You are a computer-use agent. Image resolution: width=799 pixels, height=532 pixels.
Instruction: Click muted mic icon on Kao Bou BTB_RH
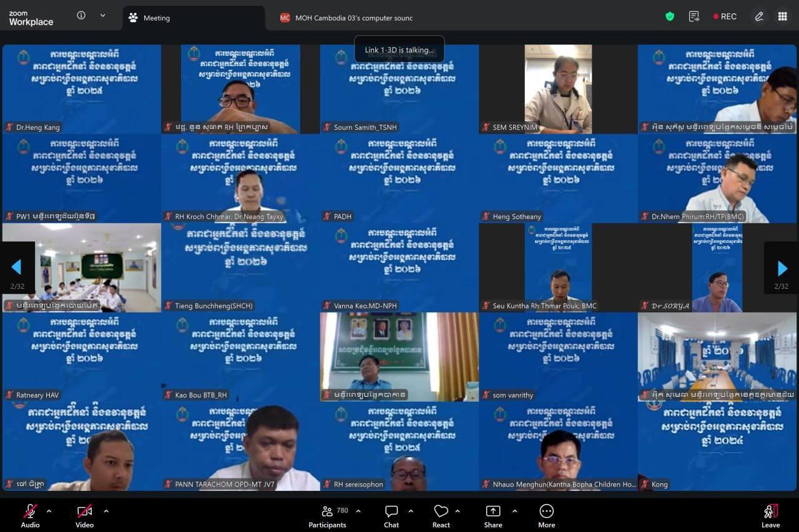169,395
